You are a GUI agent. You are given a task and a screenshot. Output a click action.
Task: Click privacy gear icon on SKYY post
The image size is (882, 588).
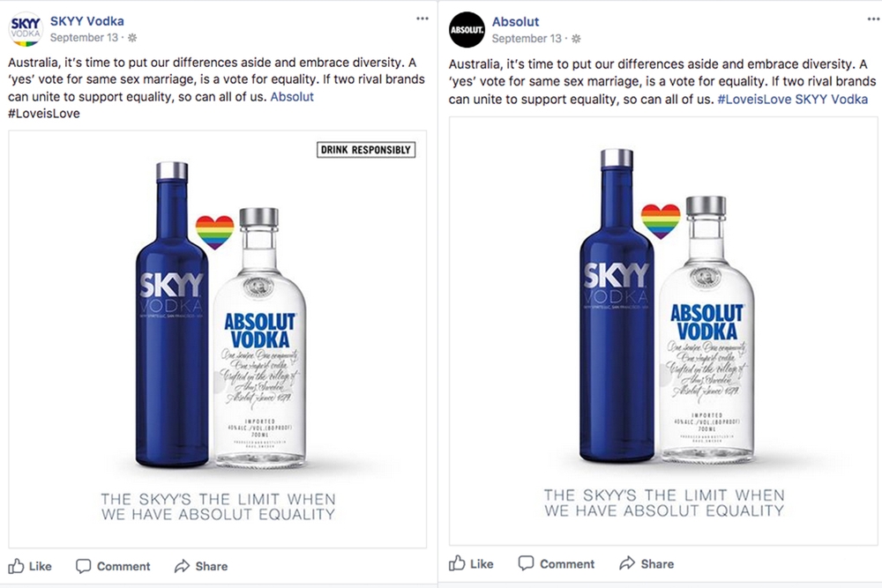(132, 38)
